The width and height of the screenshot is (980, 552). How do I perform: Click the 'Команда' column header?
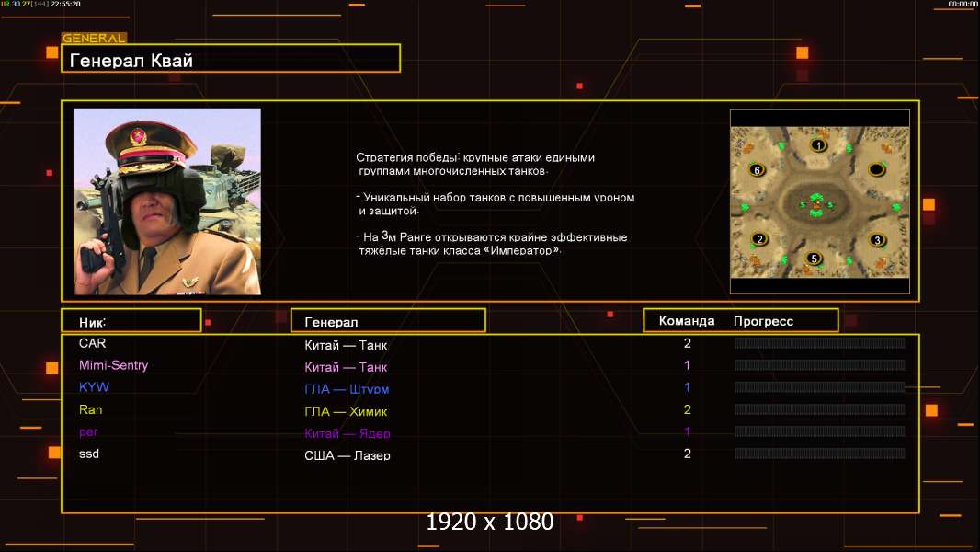click(x=686, y=321)
